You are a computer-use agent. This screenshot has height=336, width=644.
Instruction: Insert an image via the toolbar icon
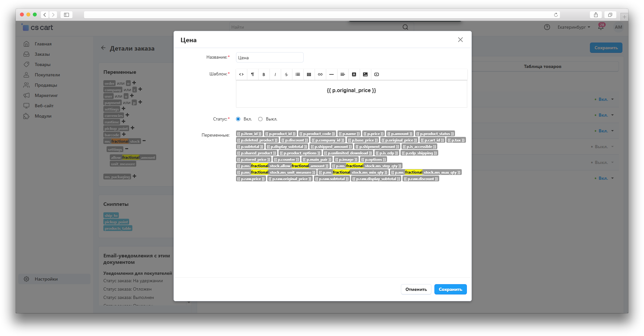(365, 74)
